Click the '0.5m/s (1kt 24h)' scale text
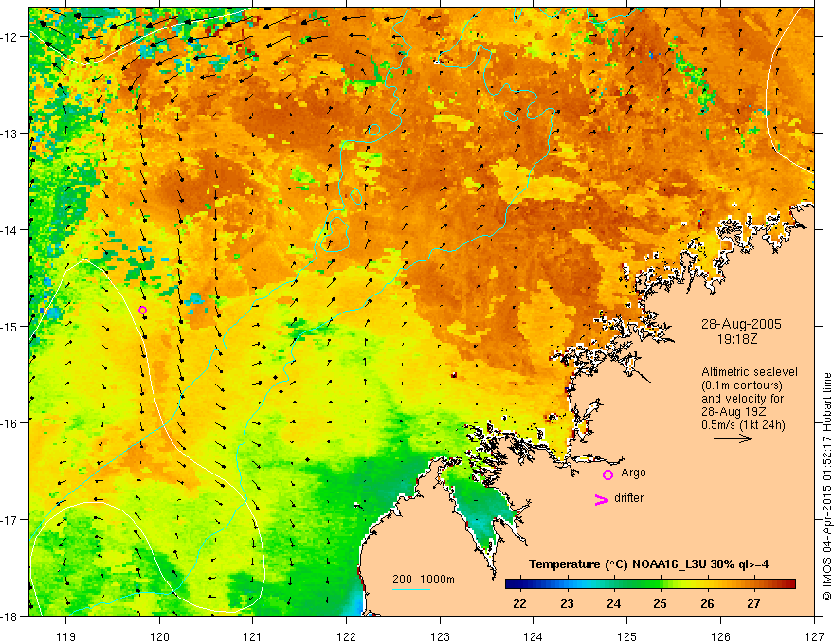This screenshot has width=834, height=644. [743, 425]
